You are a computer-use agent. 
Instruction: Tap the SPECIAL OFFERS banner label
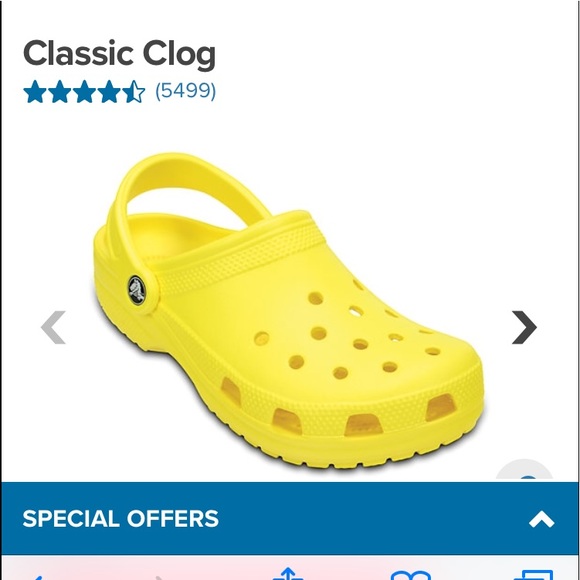(121, 518)
